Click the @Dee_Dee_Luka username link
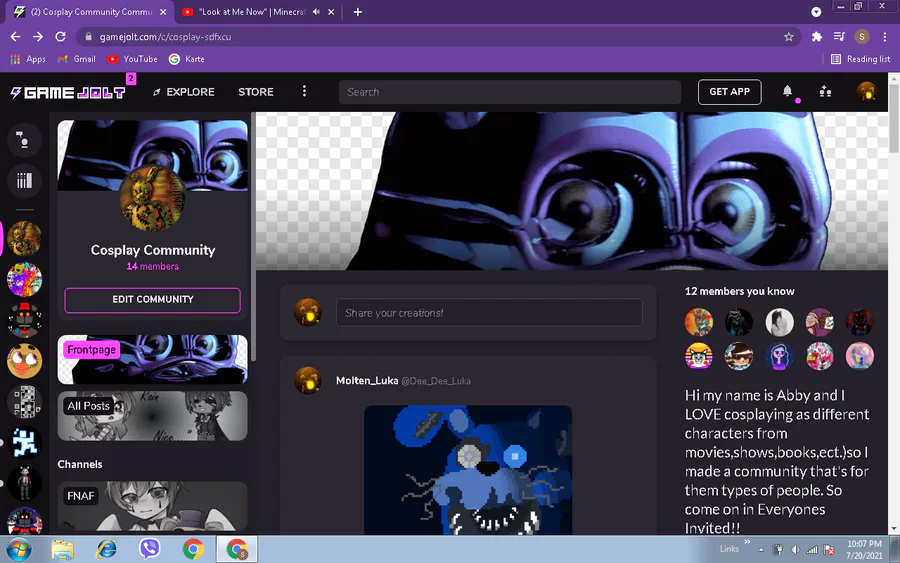 click(436, 381)
